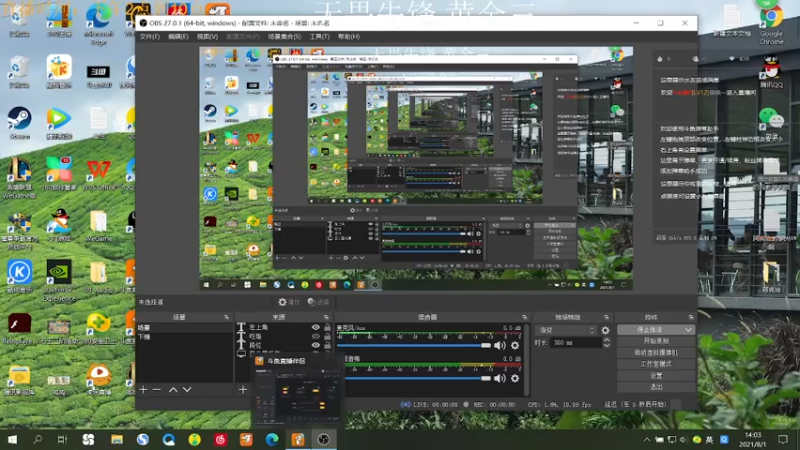The width and height of the screenshot is (800, 450).
Task: Increase transition duration with stepper arrow
Action: [607, 340]
